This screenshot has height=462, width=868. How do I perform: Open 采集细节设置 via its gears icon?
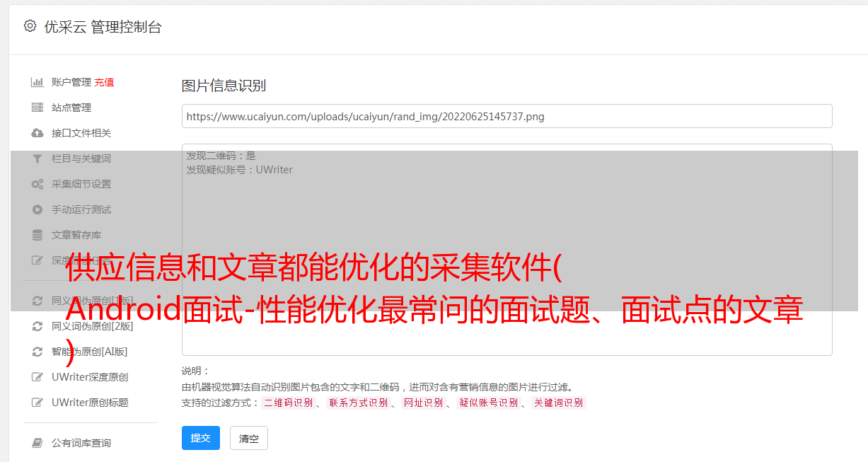pyautogui.click(x=37, y=184)
